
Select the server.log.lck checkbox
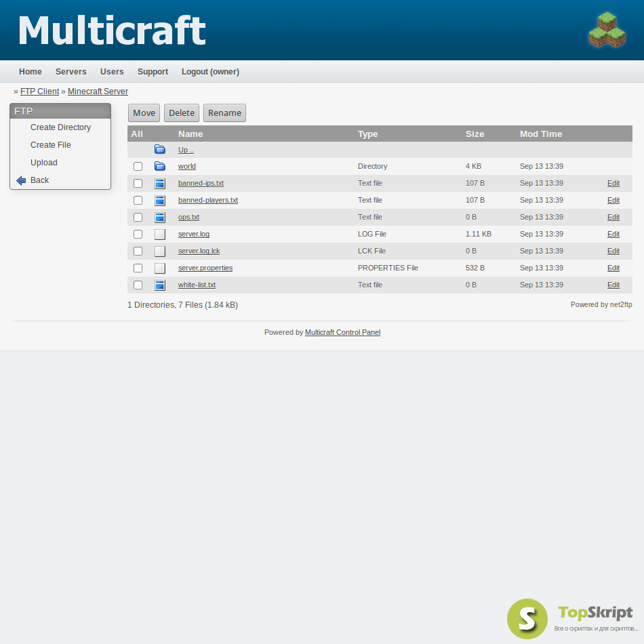coord(138,251)
